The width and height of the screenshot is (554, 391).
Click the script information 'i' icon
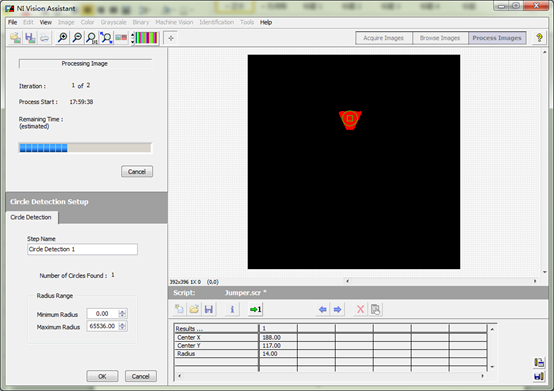pos(232,309)
